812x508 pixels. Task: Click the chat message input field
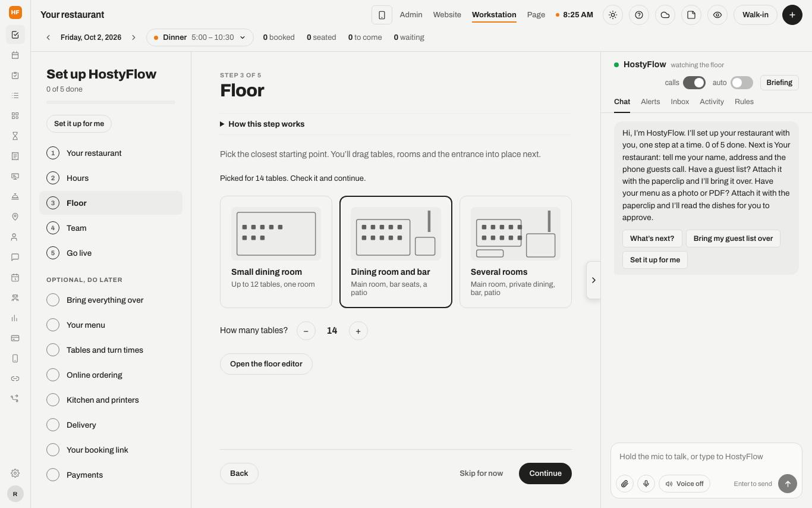pyautogui.click(x=706, y=457)
